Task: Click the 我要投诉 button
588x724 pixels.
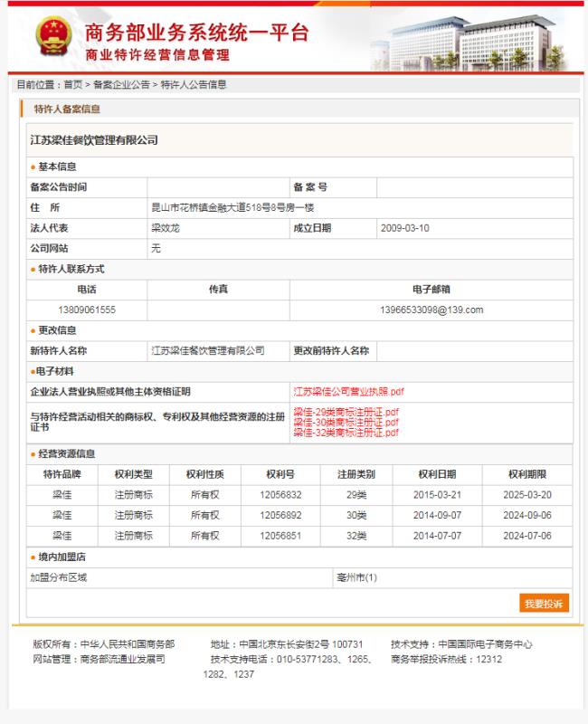Action: 544,604
